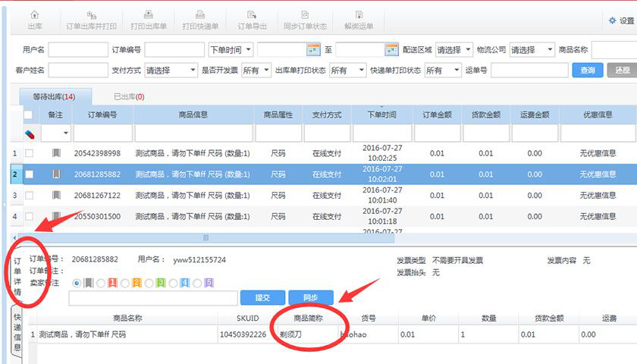Viewport: 637px width, 364px height.
Task: Click the horizontal scrollbar under the order table
Action: click(205, 237)
